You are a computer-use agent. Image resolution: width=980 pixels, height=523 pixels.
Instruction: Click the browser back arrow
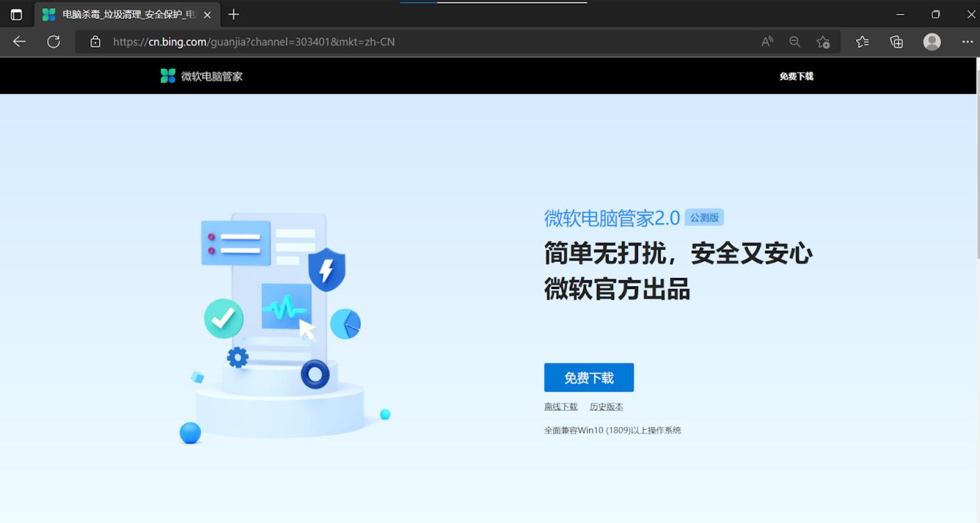tap(18, 41)
